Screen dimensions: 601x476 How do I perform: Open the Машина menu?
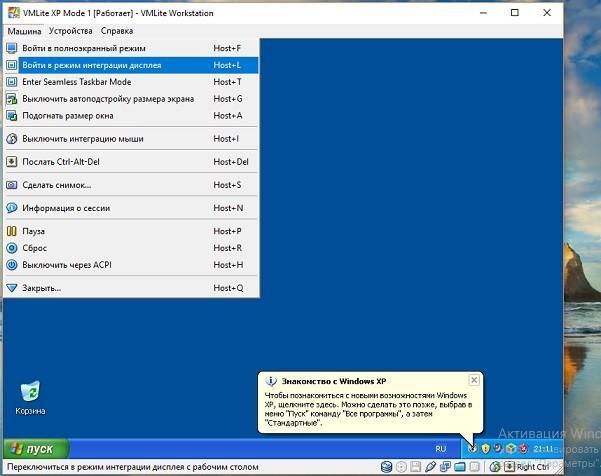coord(24,31)
